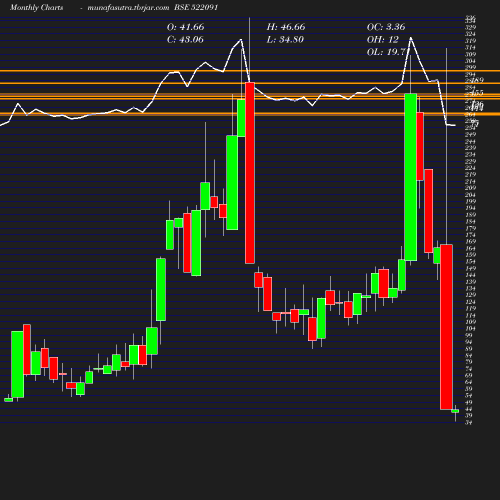Click the 309 price axis label
Image resolution: width=500 pixels, height=500 pixels.
click(470, 54)
